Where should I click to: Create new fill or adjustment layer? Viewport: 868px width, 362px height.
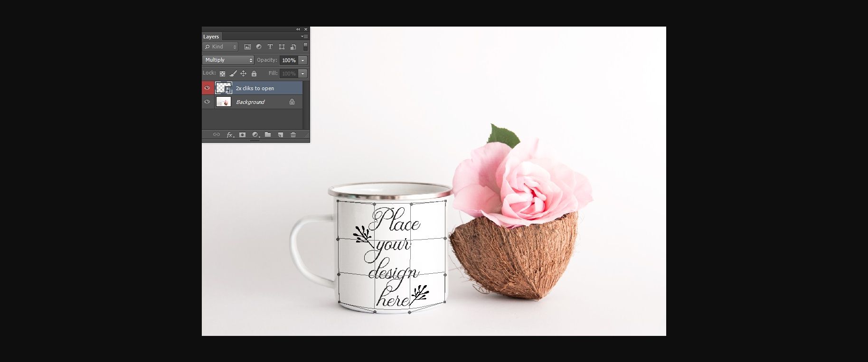point(255,135)
